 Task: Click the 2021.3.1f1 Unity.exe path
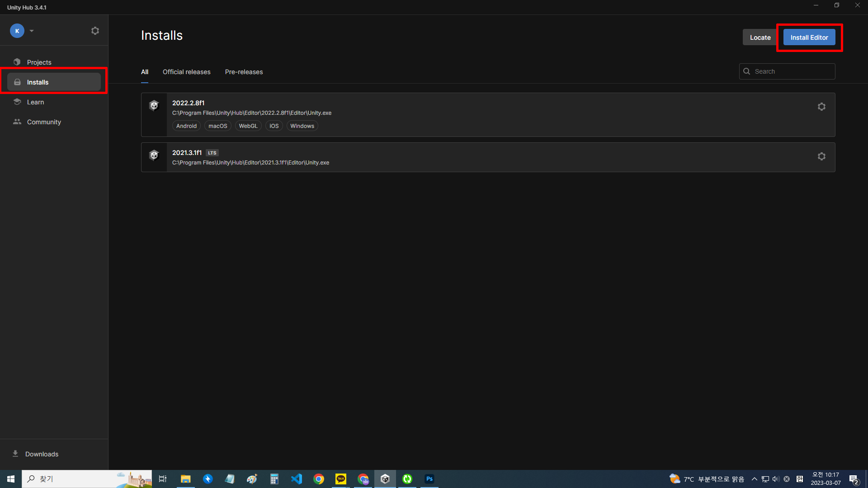pyautogui.click(x=250, y=163)
